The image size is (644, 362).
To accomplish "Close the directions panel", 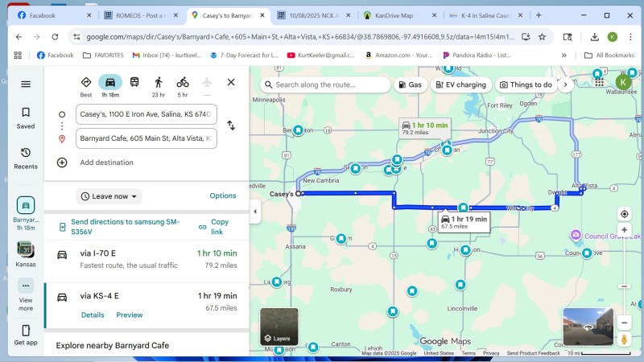I will (x=231, y=83).
